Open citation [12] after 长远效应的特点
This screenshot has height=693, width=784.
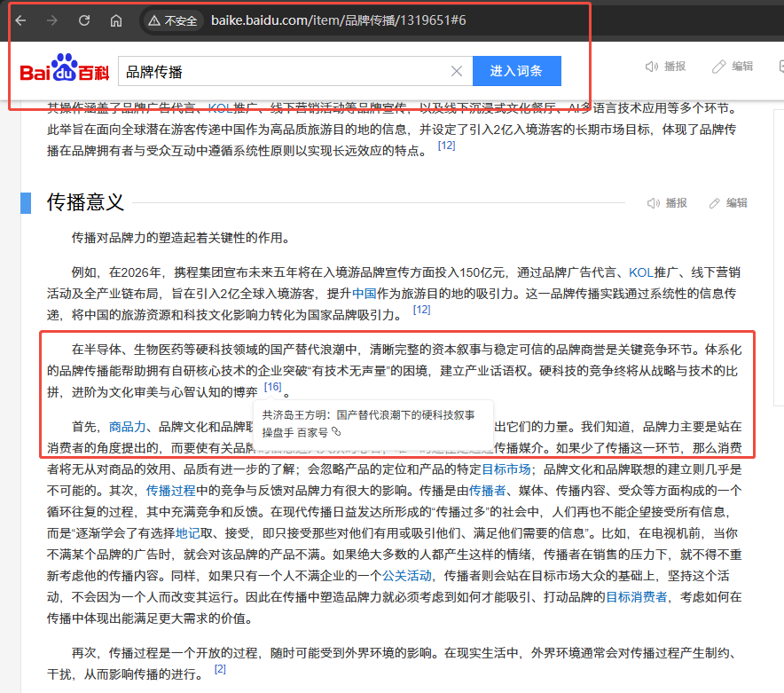point(446,146)
